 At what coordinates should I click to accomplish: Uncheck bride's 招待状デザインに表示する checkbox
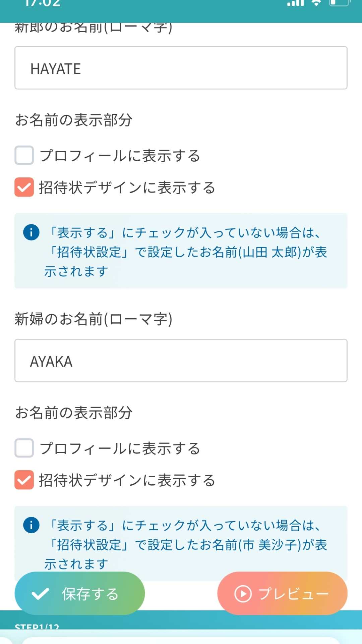(24, 480)
